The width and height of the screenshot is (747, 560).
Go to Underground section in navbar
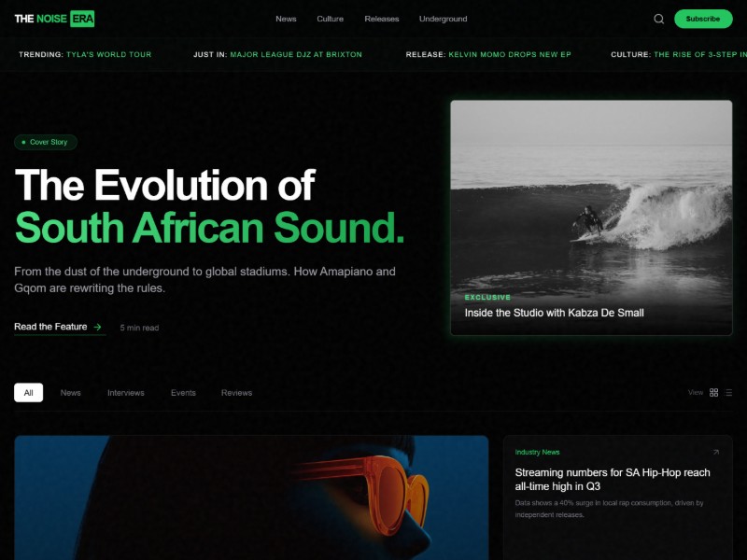[x=443, y=19]
